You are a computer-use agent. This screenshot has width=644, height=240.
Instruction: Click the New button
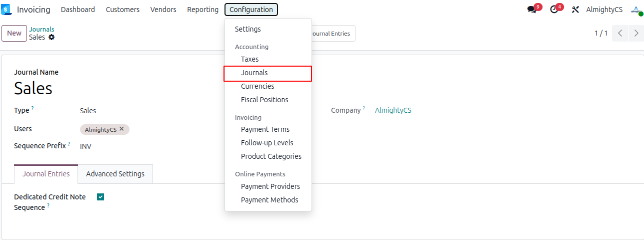tap(14, 33)
